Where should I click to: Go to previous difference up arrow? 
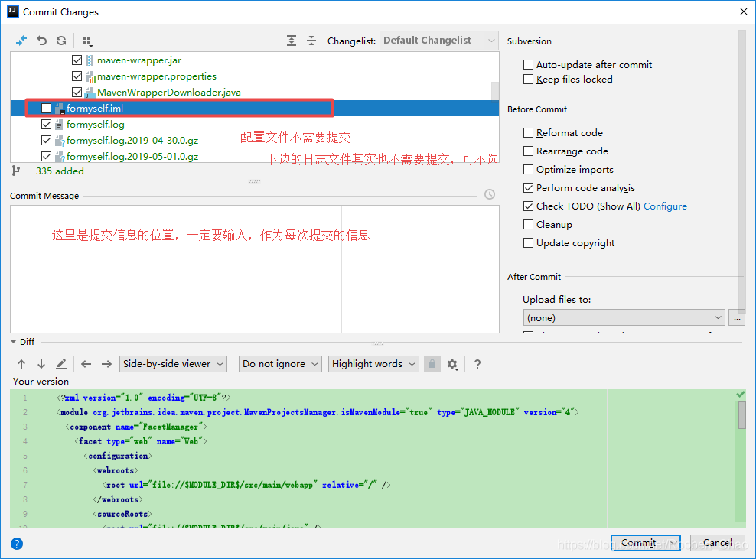[x=21, y=364]
